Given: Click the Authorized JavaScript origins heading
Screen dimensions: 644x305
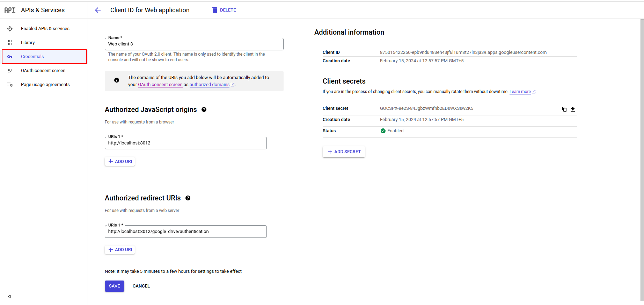Looking at the screenshot, I should click(151, 109).
